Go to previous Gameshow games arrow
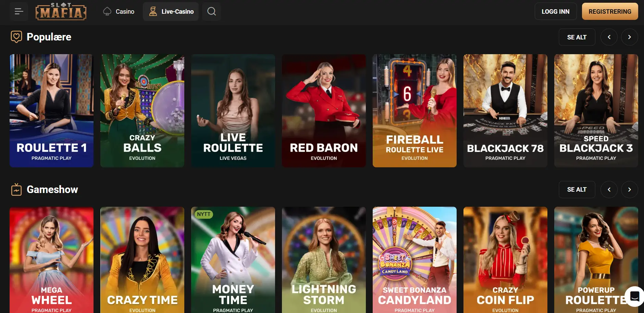The height and width of the screenshot is (313, 644). 609,190
